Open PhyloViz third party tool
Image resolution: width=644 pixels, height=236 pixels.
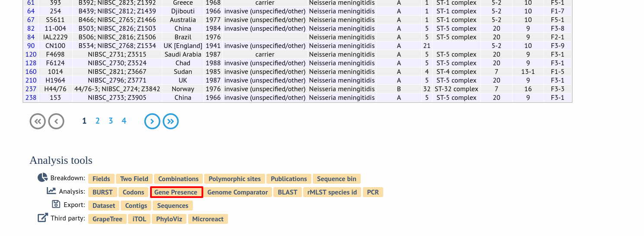pos(169,219)
